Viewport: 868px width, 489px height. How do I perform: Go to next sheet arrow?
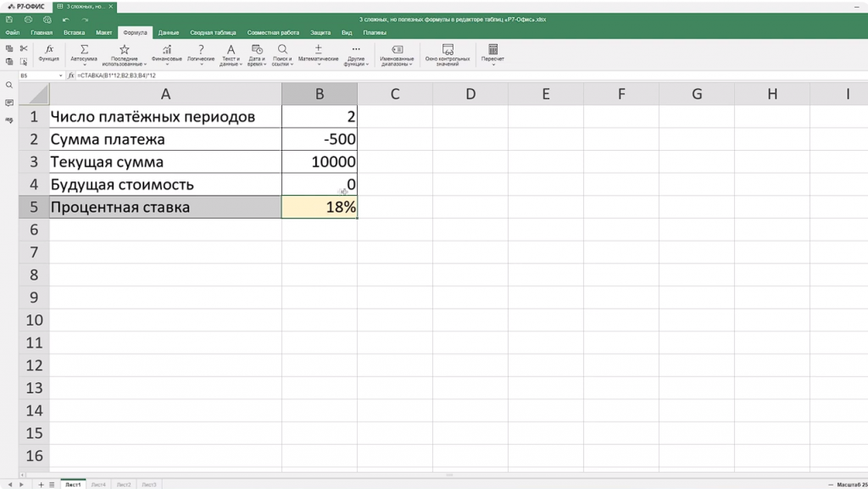pyautogui.click(x=21, y=485)
